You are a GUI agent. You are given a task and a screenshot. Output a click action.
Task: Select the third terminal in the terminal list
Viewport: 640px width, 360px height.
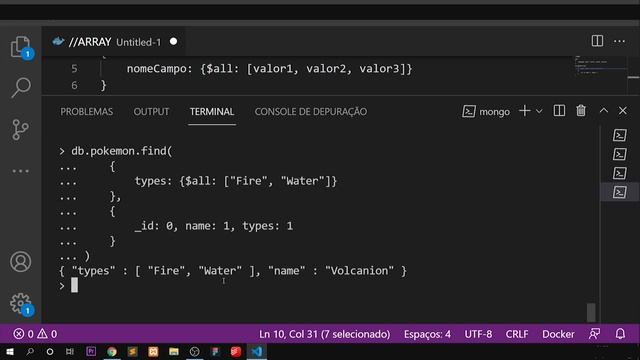pyautogui.click(x=620, y=173)
